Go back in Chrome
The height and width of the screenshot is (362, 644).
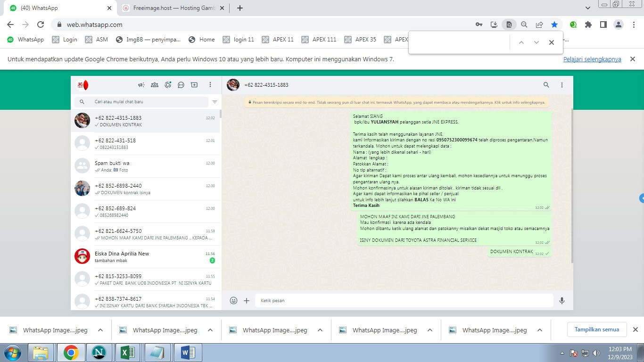10,25
